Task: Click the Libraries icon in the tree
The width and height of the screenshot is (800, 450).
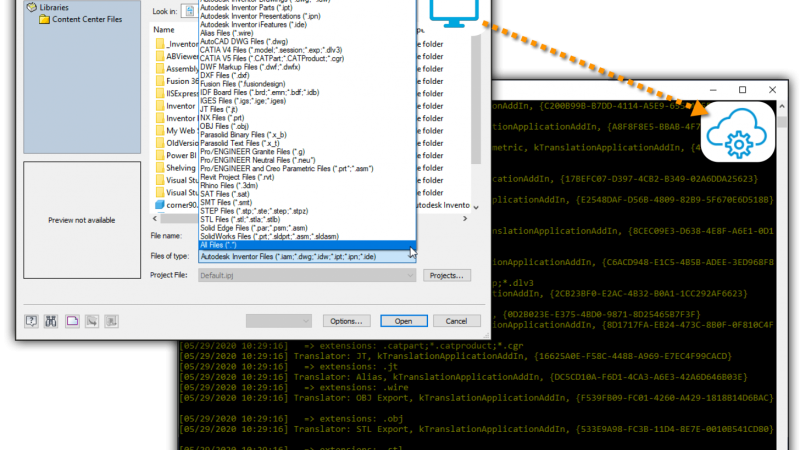Action: tap(32, 7)
